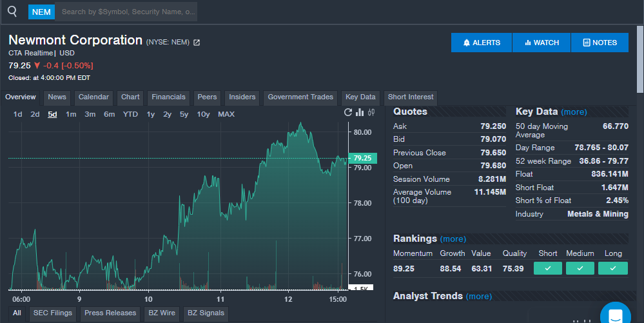This screenshot has height=323, width=644.
Task: Click the Ask value 79.250
Action: 493,126
